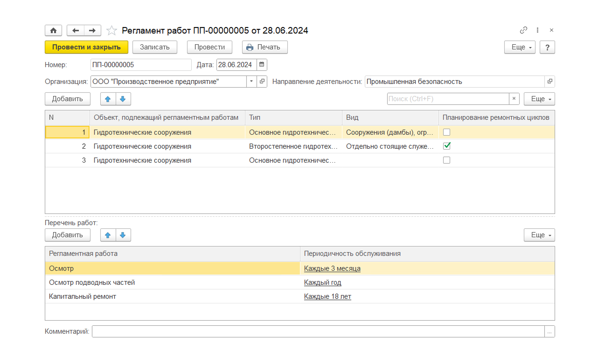This screenshot has width=598, height=364.
Task: Open Еще menu of Перечень работ
Action: tap(539, 235)
